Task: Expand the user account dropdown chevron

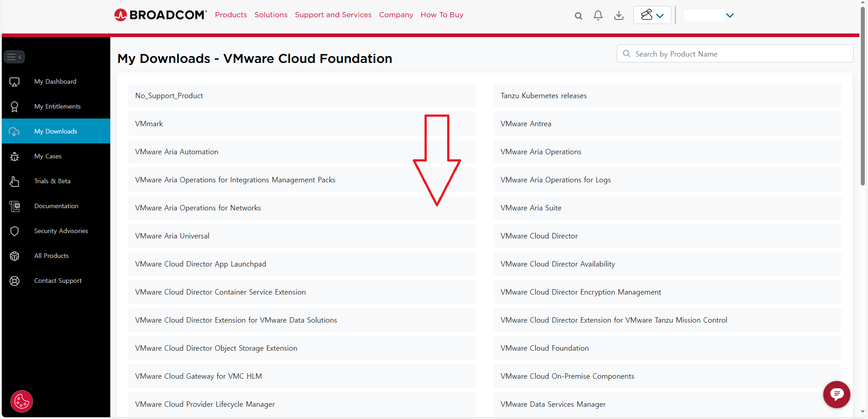Action: coord(730,15)
